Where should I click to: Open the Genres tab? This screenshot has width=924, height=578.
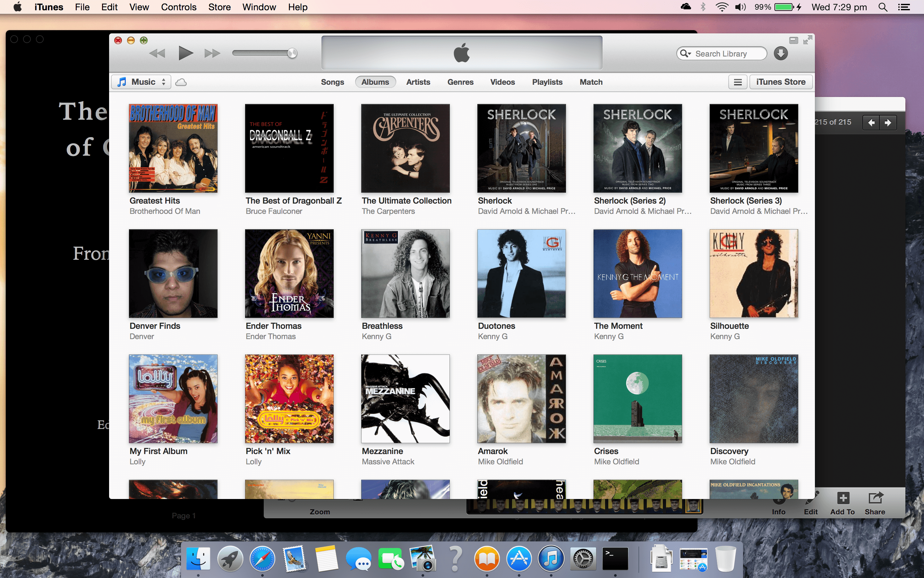460,82
